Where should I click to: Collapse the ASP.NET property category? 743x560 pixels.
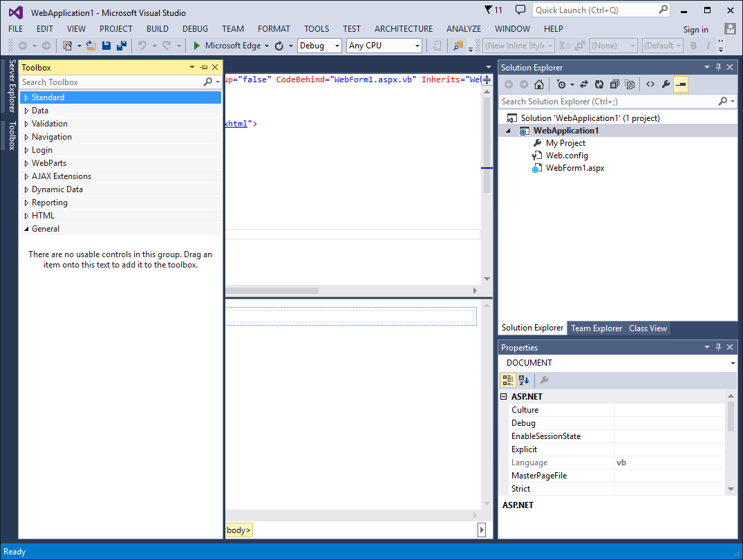pos(504,396)
